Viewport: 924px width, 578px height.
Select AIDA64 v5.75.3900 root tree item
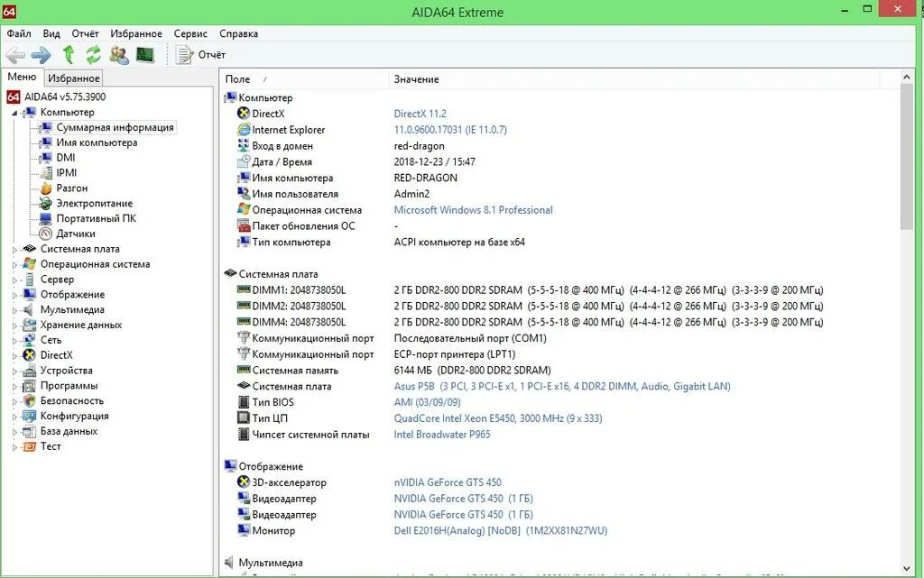65,96
